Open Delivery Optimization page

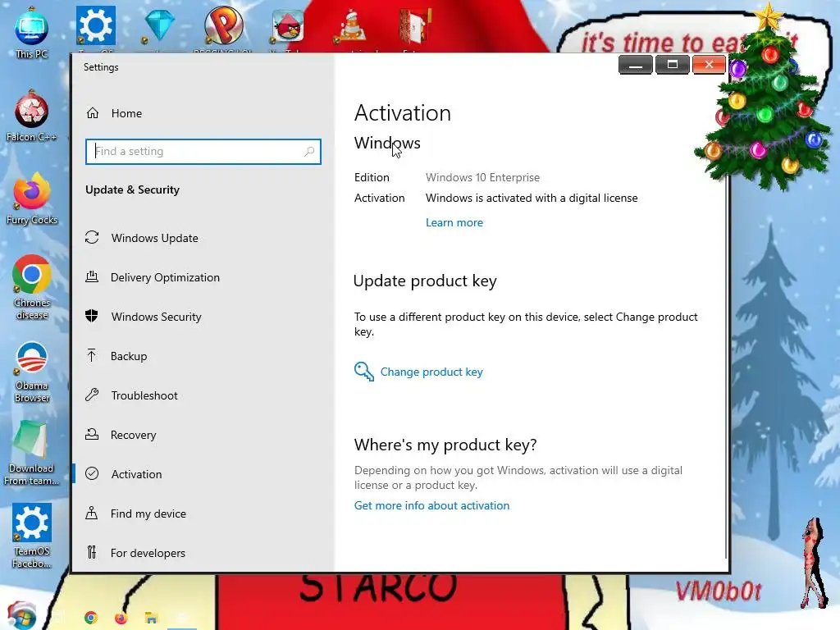[165, 277]
